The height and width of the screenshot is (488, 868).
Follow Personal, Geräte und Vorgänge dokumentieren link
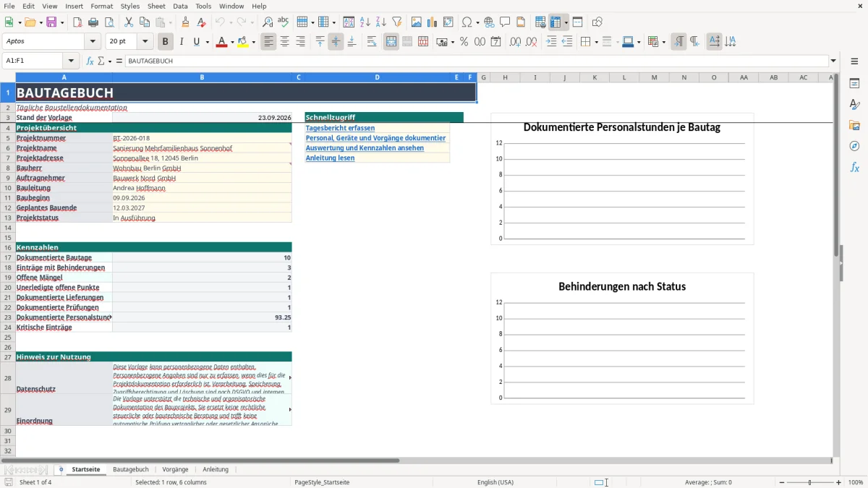click(x=375, y=138)
